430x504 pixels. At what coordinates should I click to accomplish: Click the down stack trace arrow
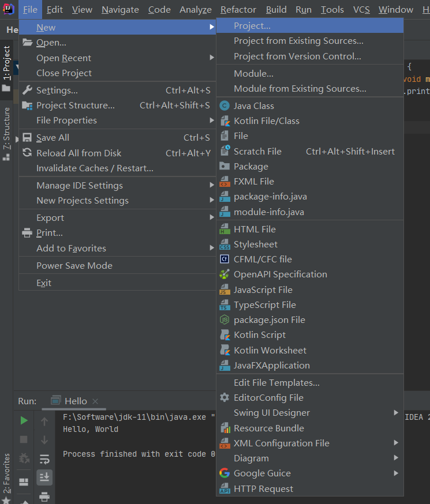[x=44, y=440]
